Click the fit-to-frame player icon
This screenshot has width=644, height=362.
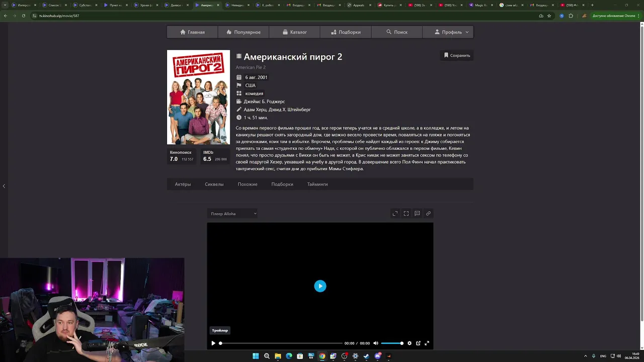coord(406,214)
